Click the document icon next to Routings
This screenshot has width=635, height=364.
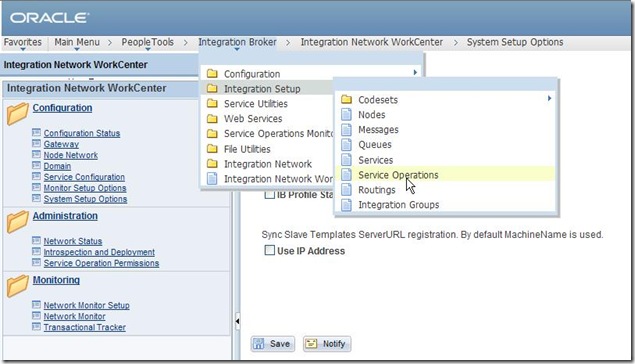tap(346, 189)
